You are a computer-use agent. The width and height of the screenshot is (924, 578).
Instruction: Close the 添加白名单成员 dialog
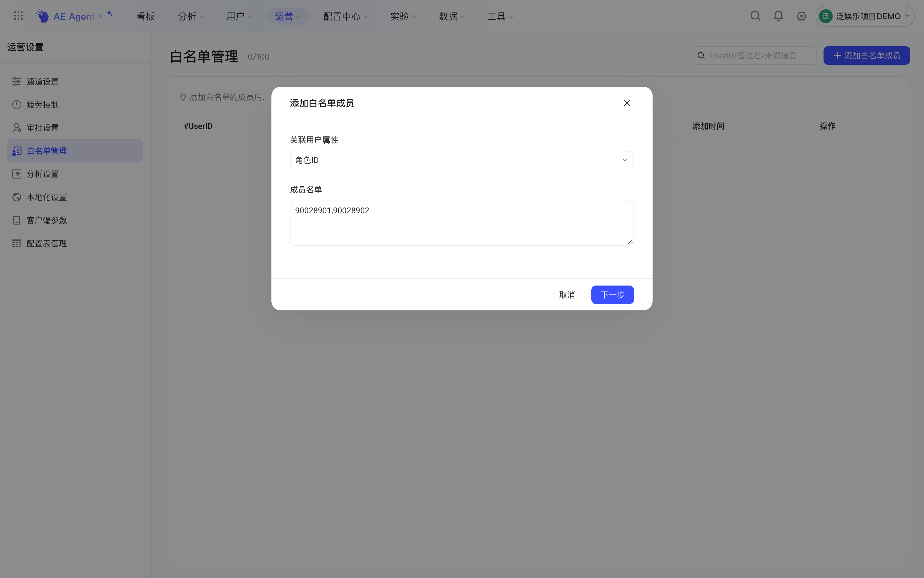click(x=627, y=103)
